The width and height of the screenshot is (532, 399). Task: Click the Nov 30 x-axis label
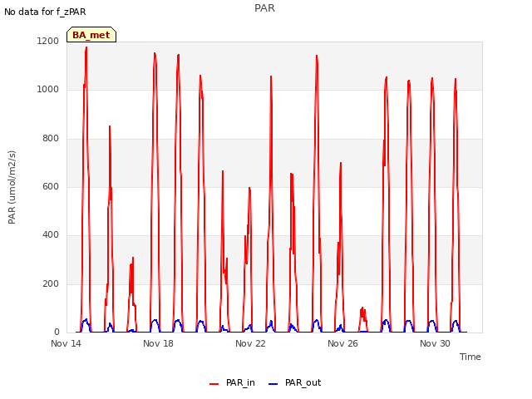point(435,343)
